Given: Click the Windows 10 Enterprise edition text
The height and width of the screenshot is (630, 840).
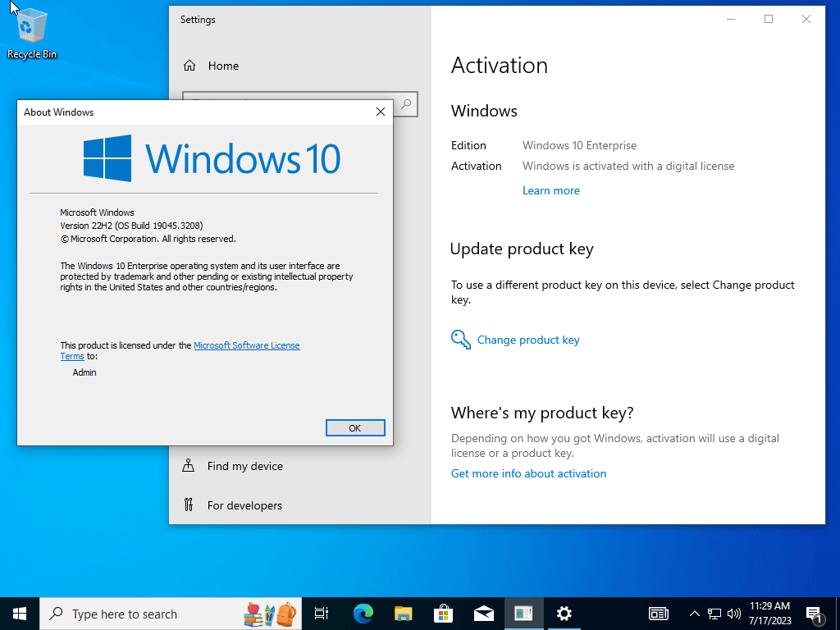Looking at the screenshot, I should tap(579, 145).
